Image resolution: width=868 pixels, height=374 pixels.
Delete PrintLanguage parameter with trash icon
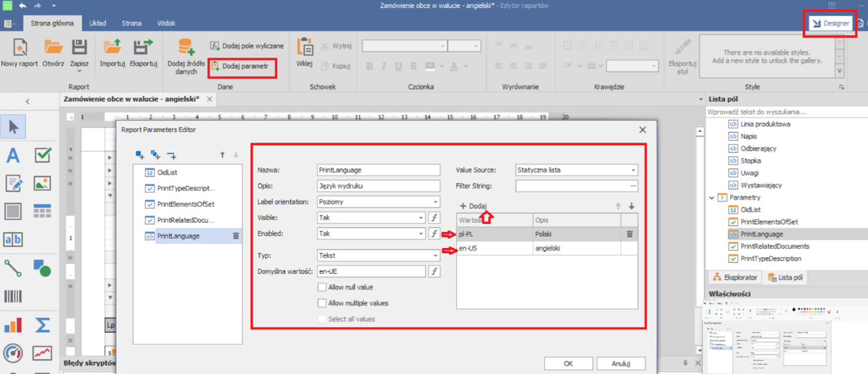click(x=235, y=235)
